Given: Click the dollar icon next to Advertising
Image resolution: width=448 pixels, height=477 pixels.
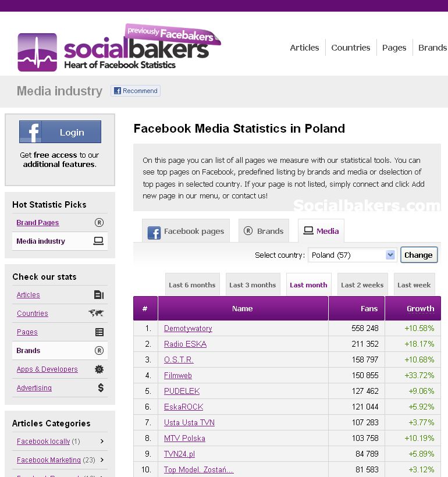Looking at the screenshot, I should [x=101, y=387].
